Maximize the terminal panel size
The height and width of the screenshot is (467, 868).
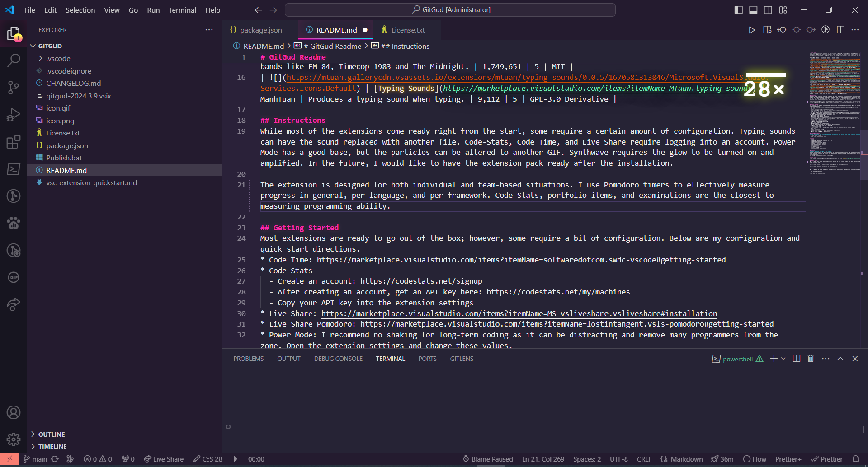pyautogui.click(x=840, y=359)
